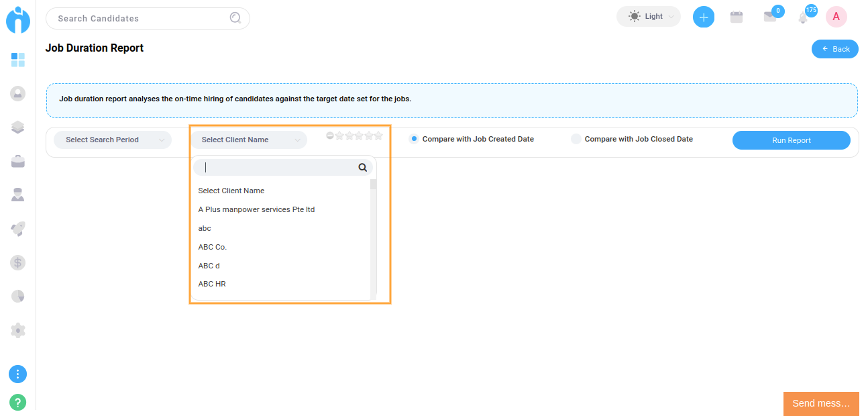
Task: Select Compare with Job Closed Date option
Action: coord(633,139)
